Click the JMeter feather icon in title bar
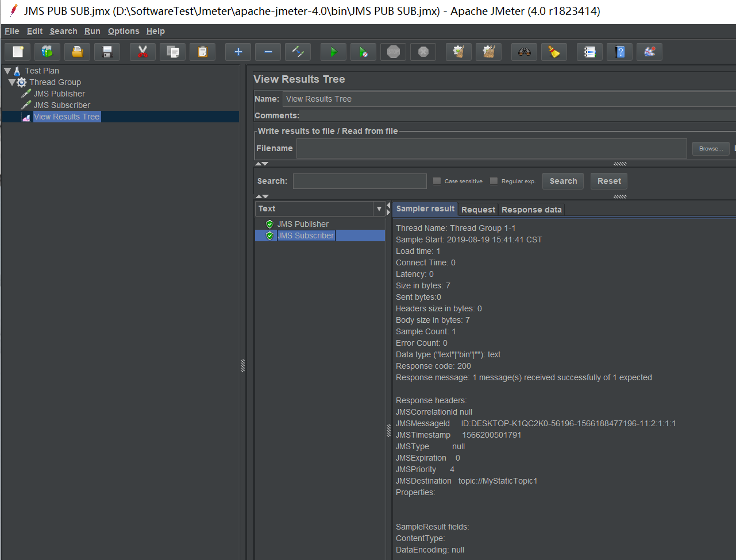Image resolution: width=736 pixels, height=560 pixels. click(13, 11)
